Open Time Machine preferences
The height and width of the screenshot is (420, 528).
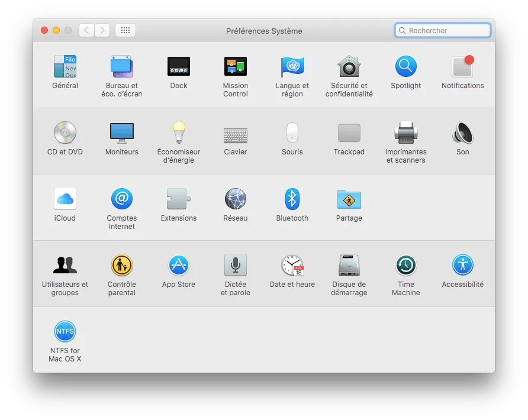pyautogui.click(x=405, y=264)
